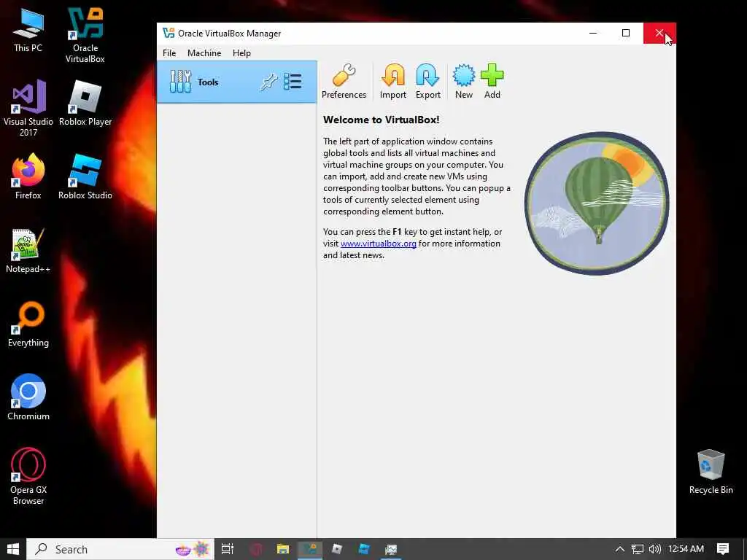Select Roblox Player desktop shortcut
747x560 pixels.
tap(85, 104)
